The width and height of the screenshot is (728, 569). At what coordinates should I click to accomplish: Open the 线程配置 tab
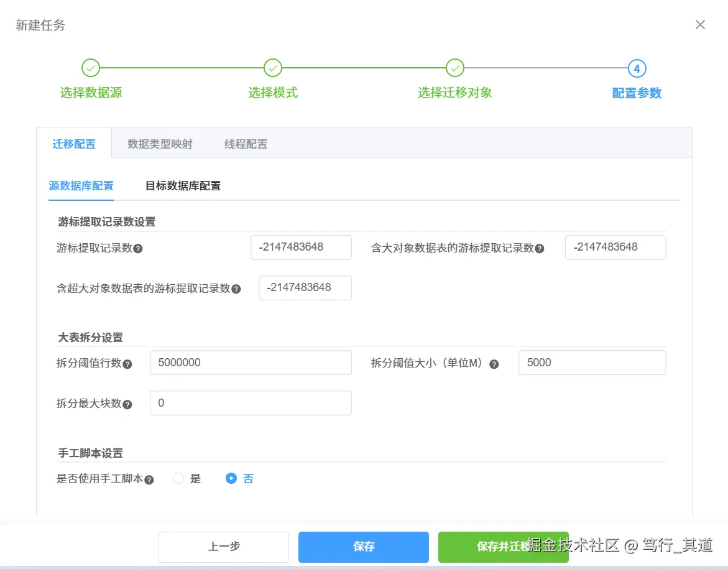[246, 143]
